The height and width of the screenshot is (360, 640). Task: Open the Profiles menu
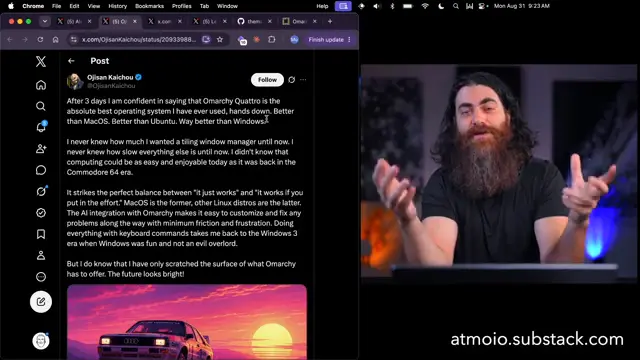182,6
